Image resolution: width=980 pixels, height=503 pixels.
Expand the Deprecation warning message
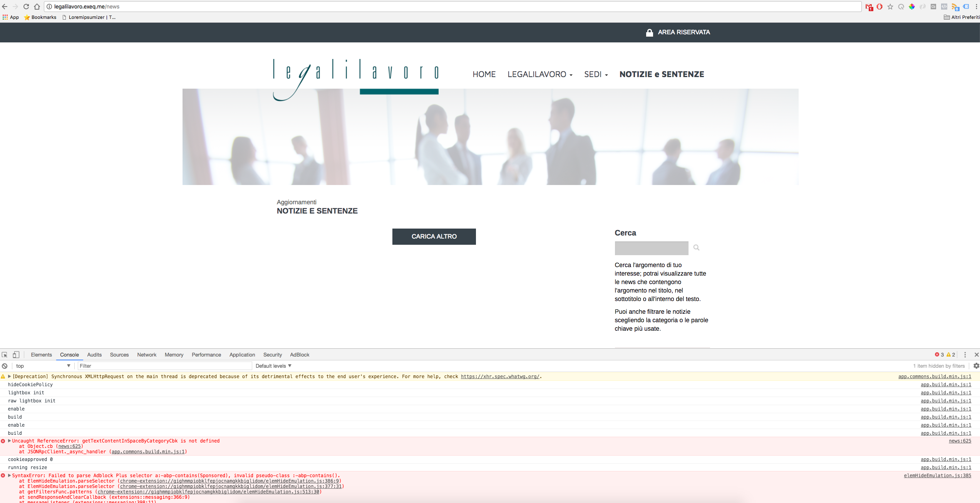(10, 376)
